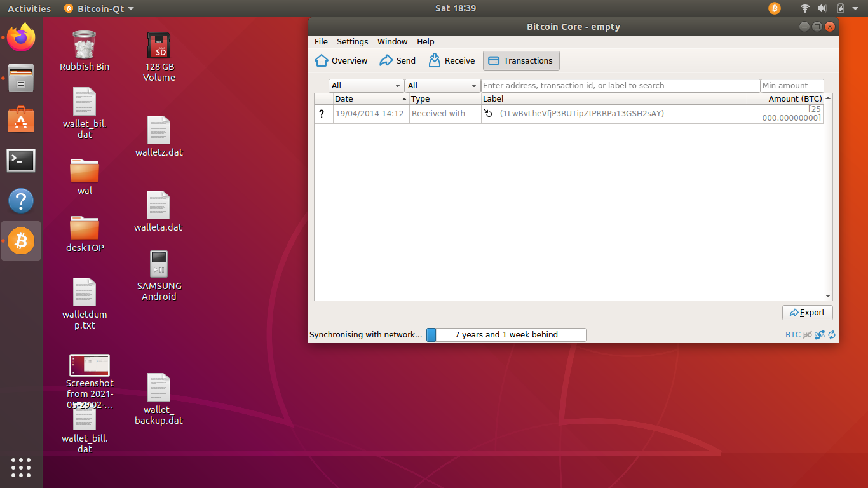Image resolution: width=868 pixels, height=488 pixels.
Task: Open Firefox from the dock
Action: pos(21,37)
